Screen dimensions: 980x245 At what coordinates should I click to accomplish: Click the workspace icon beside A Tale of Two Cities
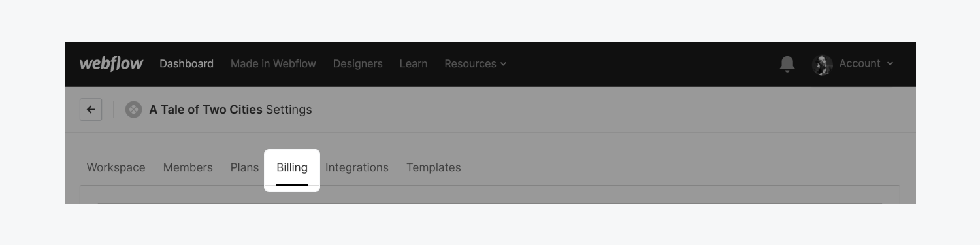(133, 110)
